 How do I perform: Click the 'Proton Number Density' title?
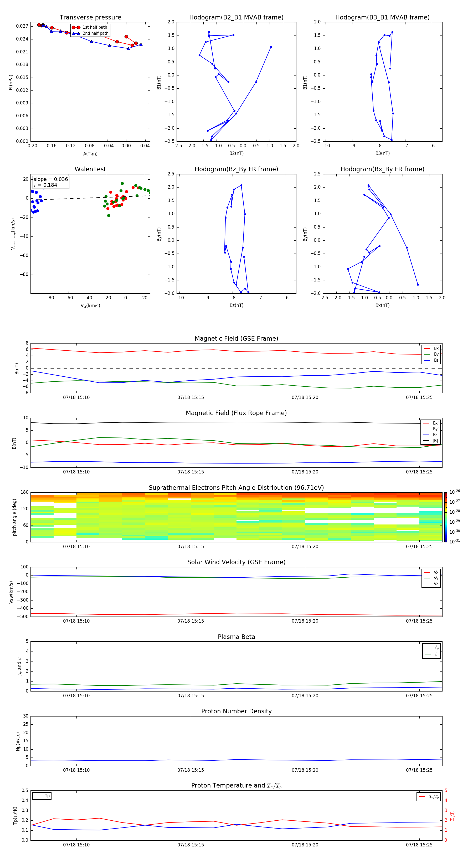coord(236,711)
